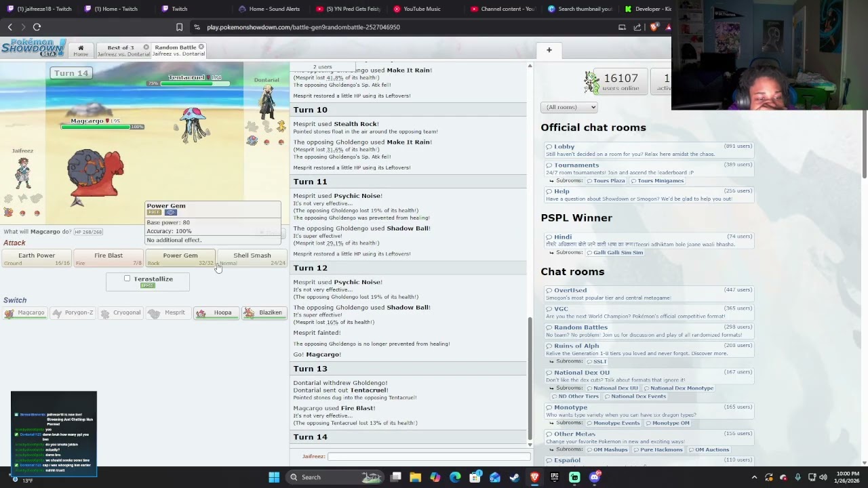Close the Best of 3 battle tab
This screenshot has width=868, height=488.
click(146, 47)
